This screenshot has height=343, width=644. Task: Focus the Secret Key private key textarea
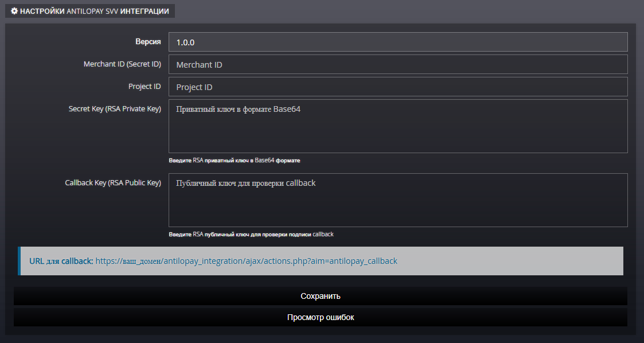tap(397, 126)
